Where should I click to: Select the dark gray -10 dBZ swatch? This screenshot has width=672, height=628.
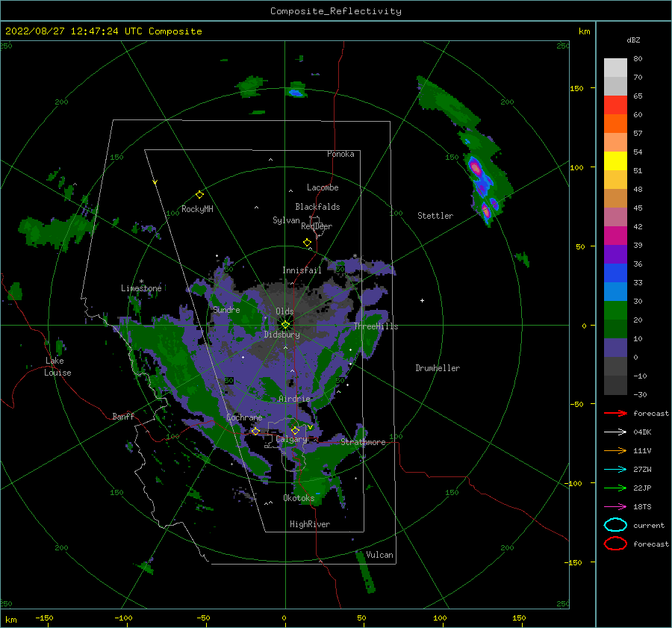[615, 385]
